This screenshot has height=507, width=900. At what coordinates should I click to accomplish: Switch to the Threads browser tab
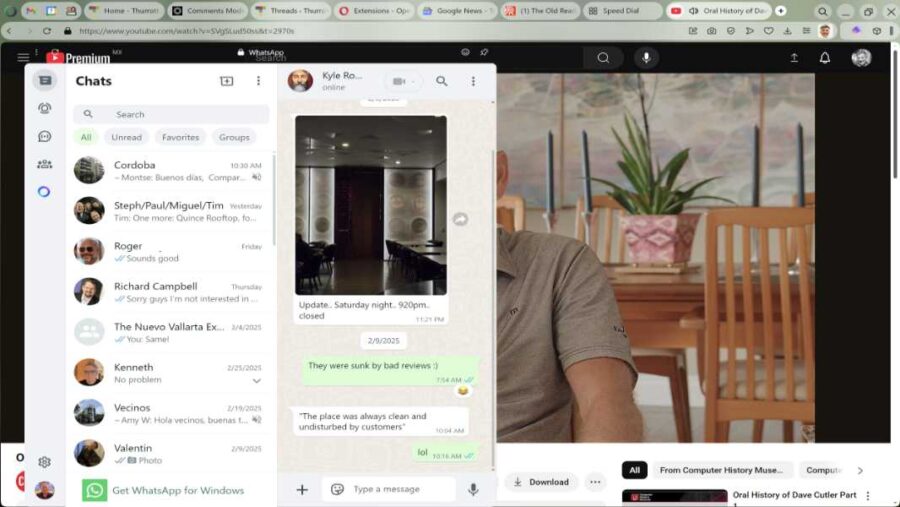click(290, 11)
